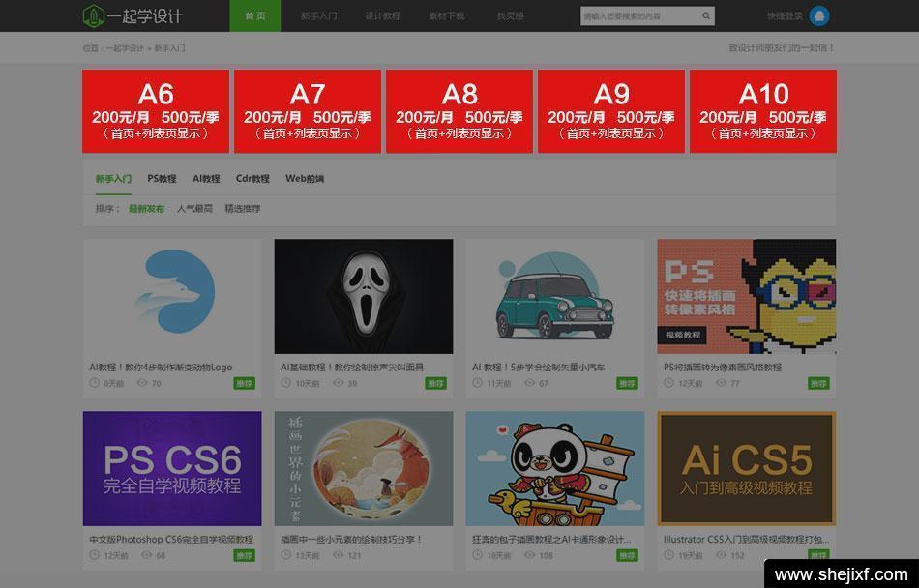The width and height of the screenshot is (919, 588).
Task: Open the blue animal logo thumbnail
Action: pyautogui.click(x=172, y=296)
